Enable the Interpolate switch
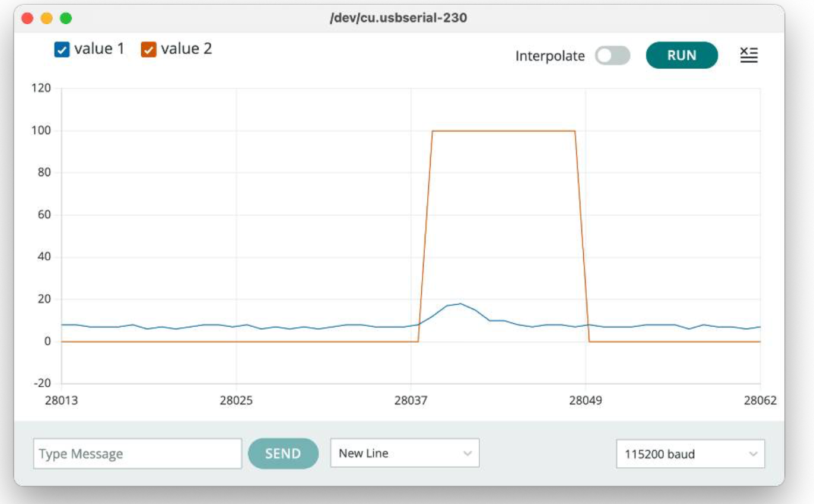 tap(612, 56)
